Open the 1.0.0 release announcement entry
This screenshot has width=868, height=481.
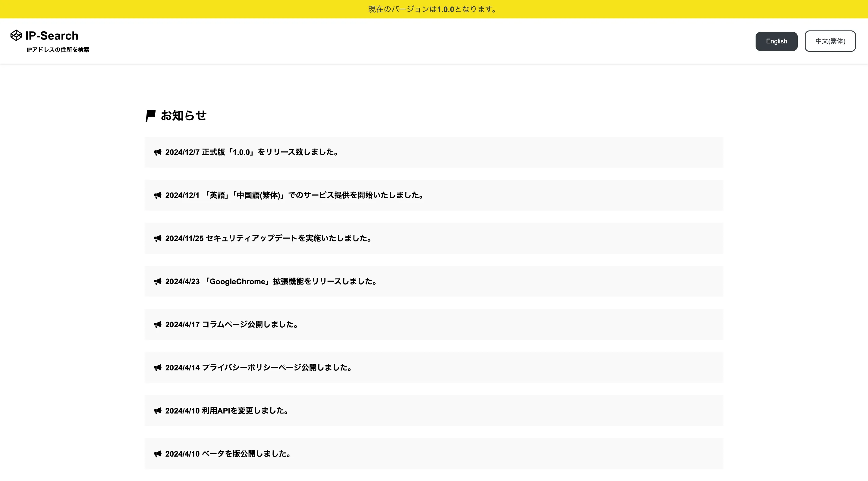(x=433, y=152)
